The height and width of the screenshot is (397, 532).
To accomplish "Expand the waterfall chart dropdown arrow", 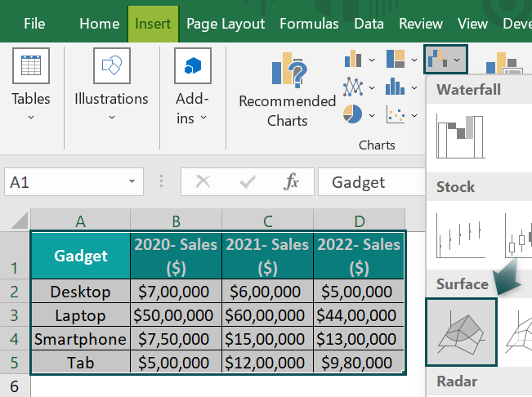I will pyautogui.click(x=457, y=60).
